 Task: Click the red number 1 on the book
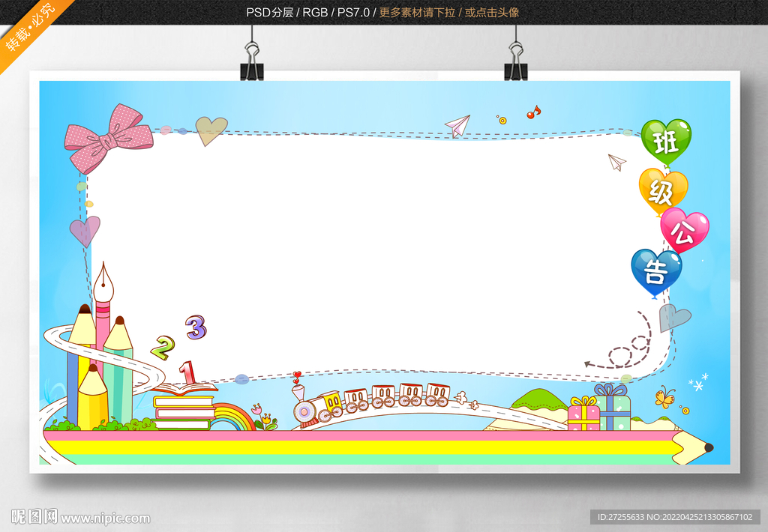click(x=187, y=373)
